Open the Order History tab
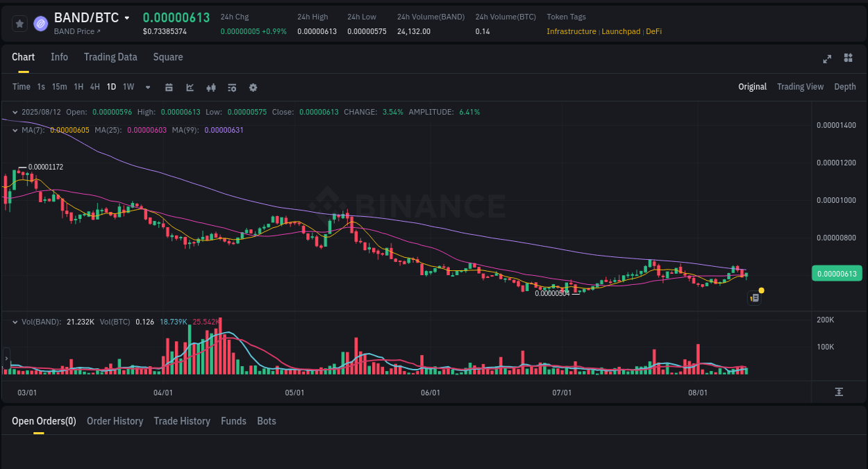The width and height of the screenshot is (868, 469). [x=115, y=421]
